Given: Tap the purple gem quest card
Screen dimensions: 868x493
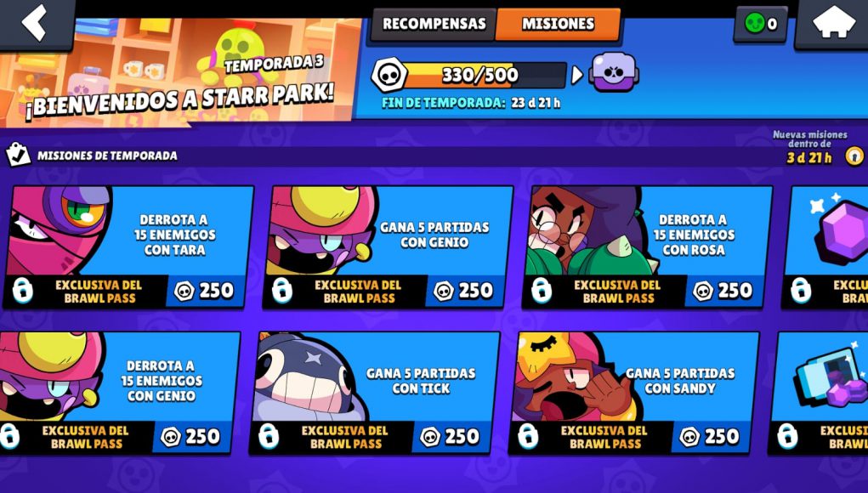Looking at the screenshot, I should point(825,246).
